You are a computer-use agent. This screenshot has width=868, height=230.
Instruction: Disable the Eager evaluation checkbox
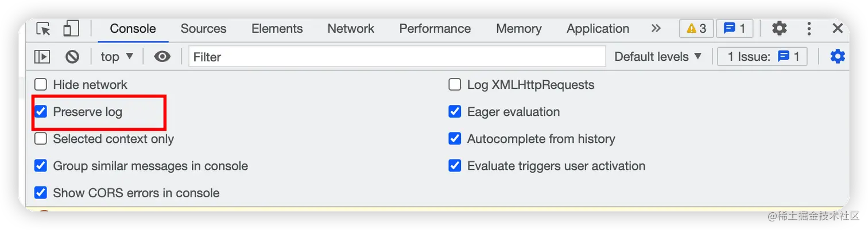455,112
